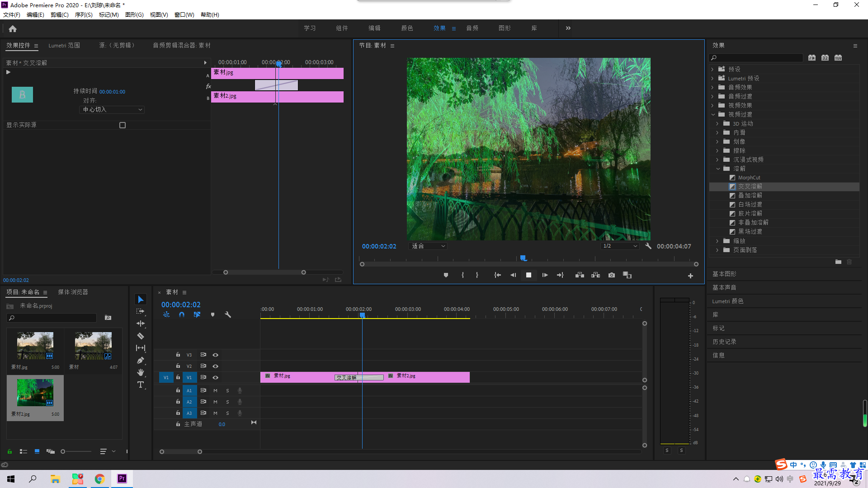
Task: Select the Pen tool
Action: [x=141, y=360]
